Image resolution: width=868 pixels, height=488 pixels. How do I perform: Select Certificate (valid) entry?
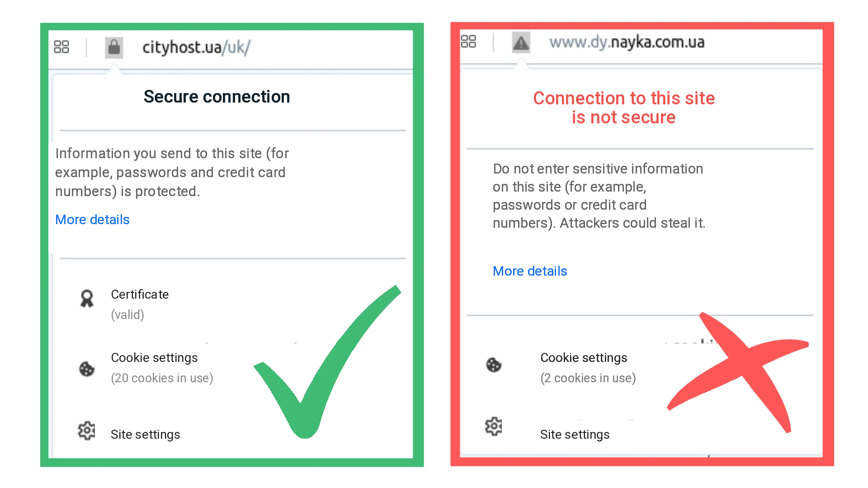coord(140,304)
